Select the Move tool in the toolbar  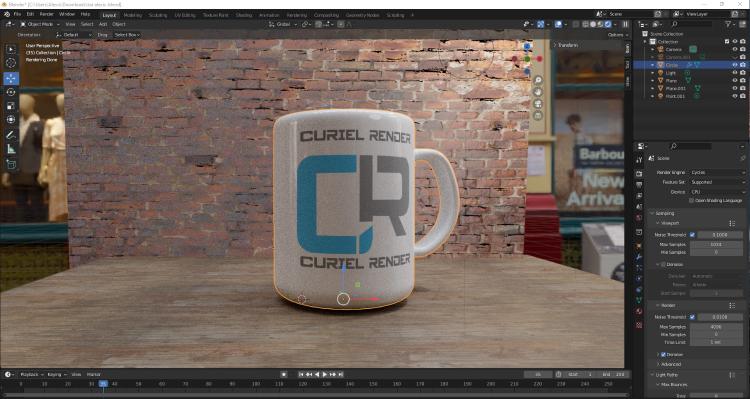[x=11, y=78]
